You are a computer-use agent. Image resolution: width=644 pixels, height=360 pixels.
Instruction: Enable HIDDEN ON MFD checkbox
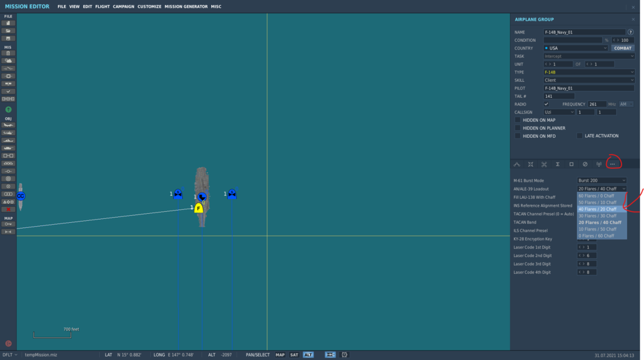(x=518, y=136)
